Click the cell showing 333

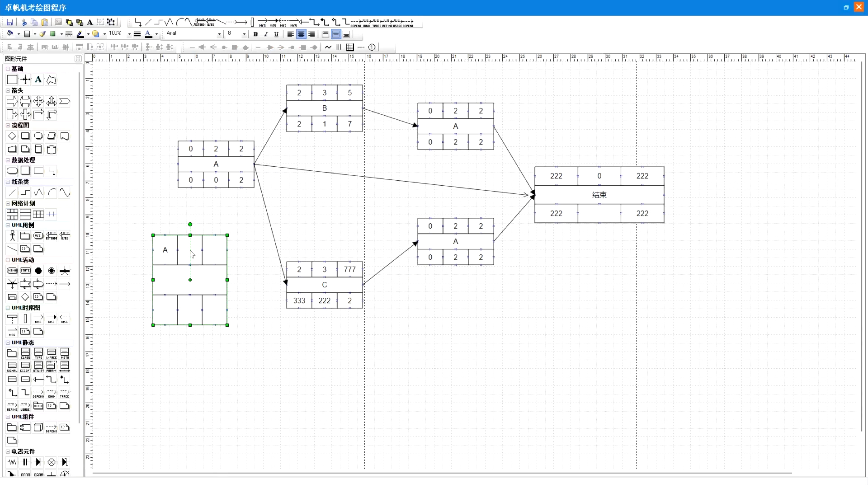pyautogui.click(x=299, y=300)
